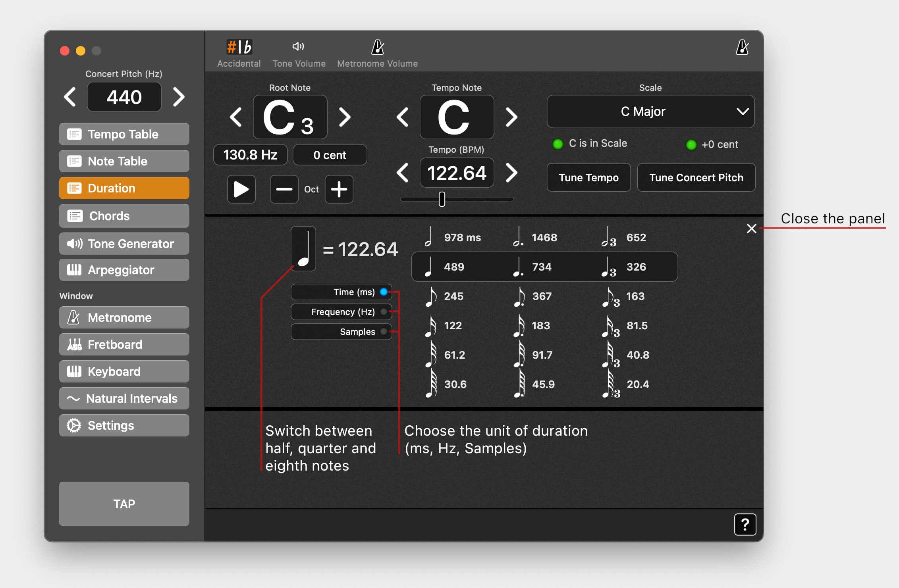The height and width of the screenshot is (588, 899).
Task: Click the Accidental sharp/flat icon
Action: [239, 47]
